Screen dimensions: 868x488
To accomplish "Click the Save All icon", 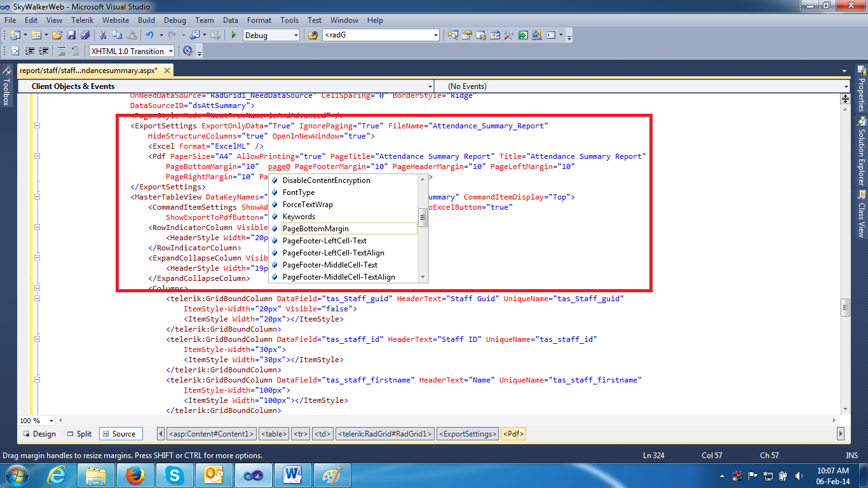I will click(85, 35).
